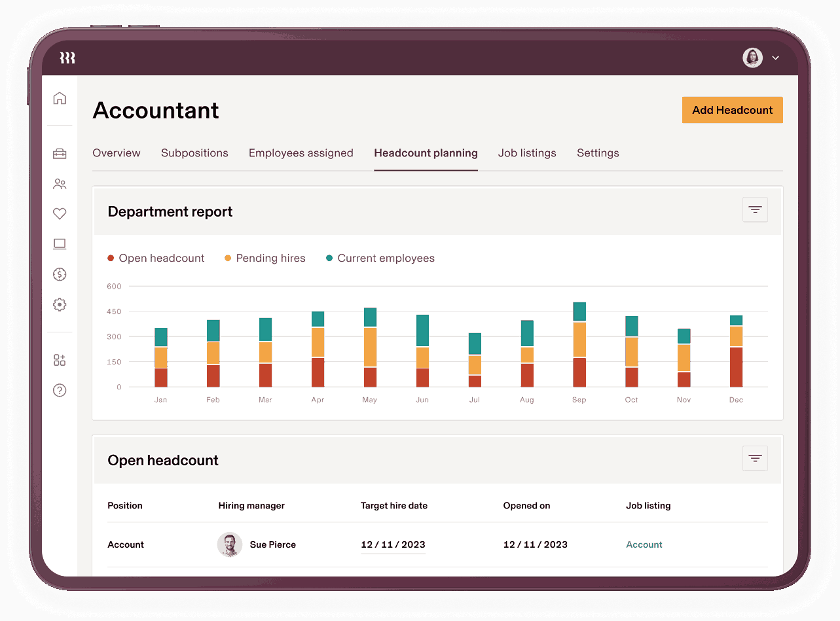This screenshot has height=621, width=840.
Task: Click the Add Headcount button
Action: coord(732,110)
